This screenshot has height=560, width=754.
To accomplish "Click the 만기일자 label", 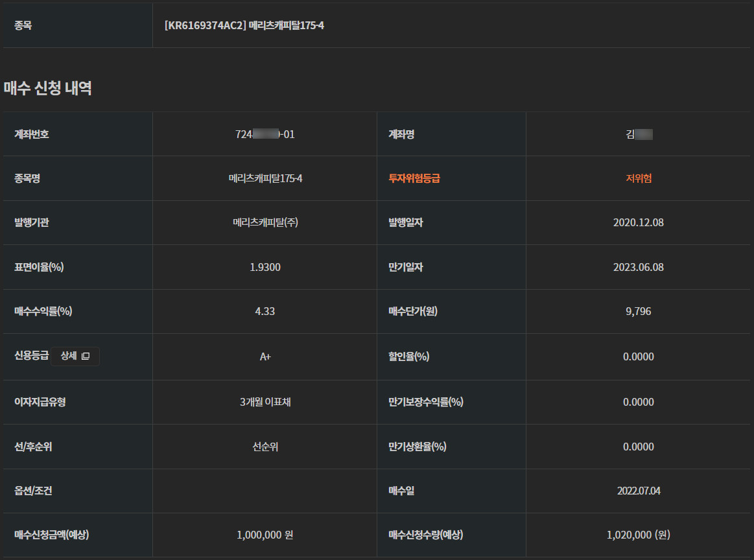I will click(406, 267).
